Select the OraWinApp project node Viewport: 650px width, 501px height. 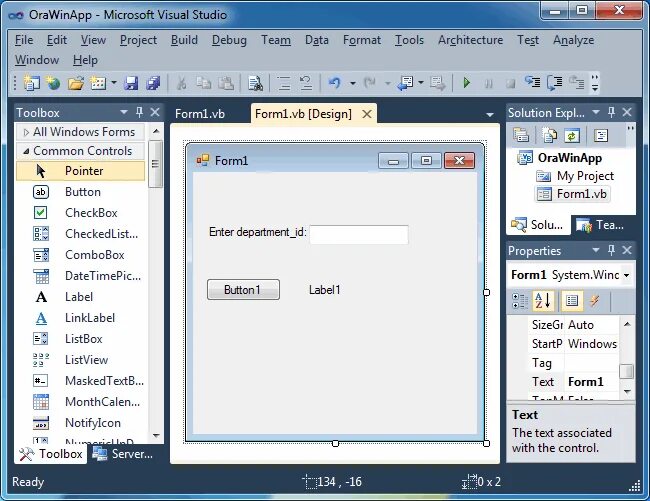click(x=570, y=158)
